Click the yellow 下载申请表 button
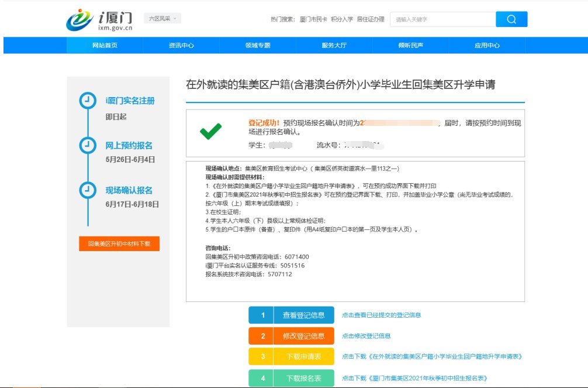 pyautogui.click(x=291, y=356)
